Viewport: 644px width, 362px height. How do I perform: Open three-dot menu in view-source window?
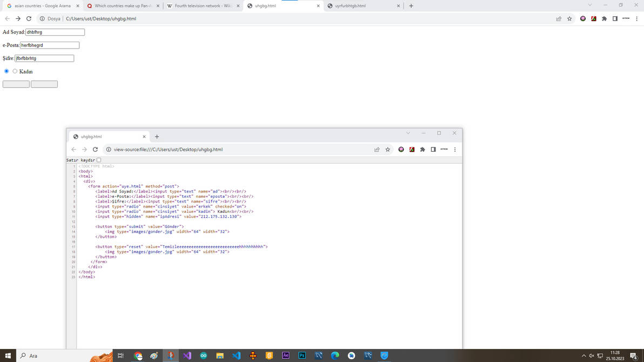(x=455, y=150)
